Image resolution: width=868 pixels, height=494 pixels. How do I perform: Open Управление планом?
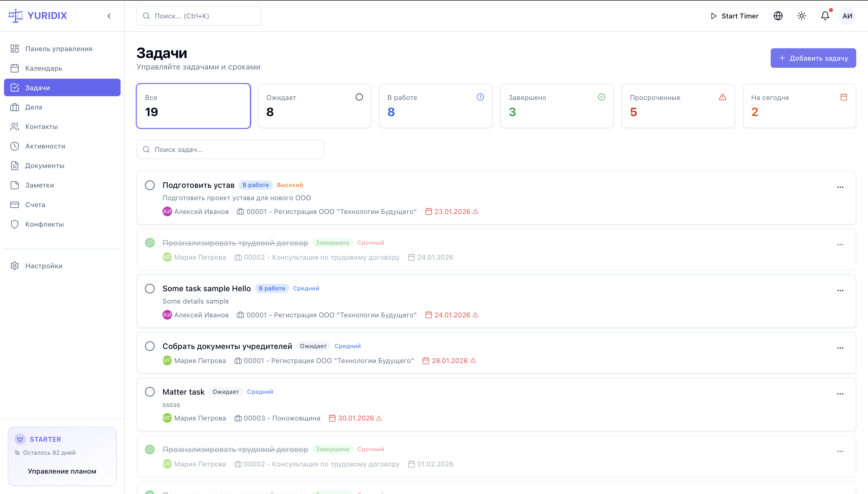point(62,471)
